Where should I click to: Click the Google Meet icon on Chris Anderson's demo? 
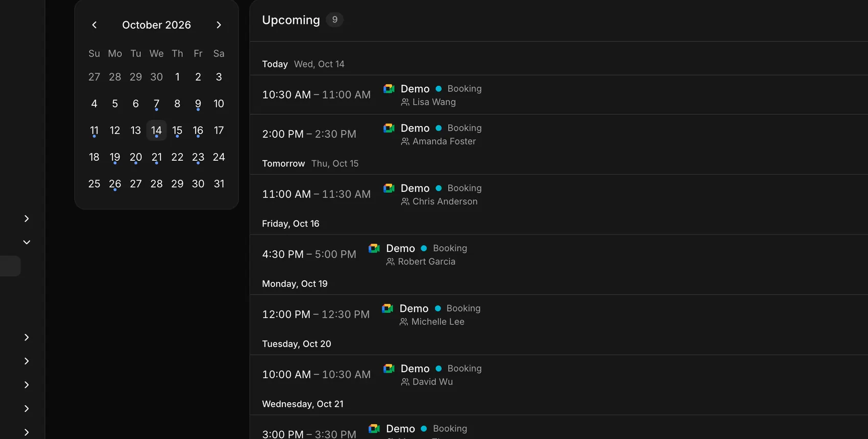[389, 188]
